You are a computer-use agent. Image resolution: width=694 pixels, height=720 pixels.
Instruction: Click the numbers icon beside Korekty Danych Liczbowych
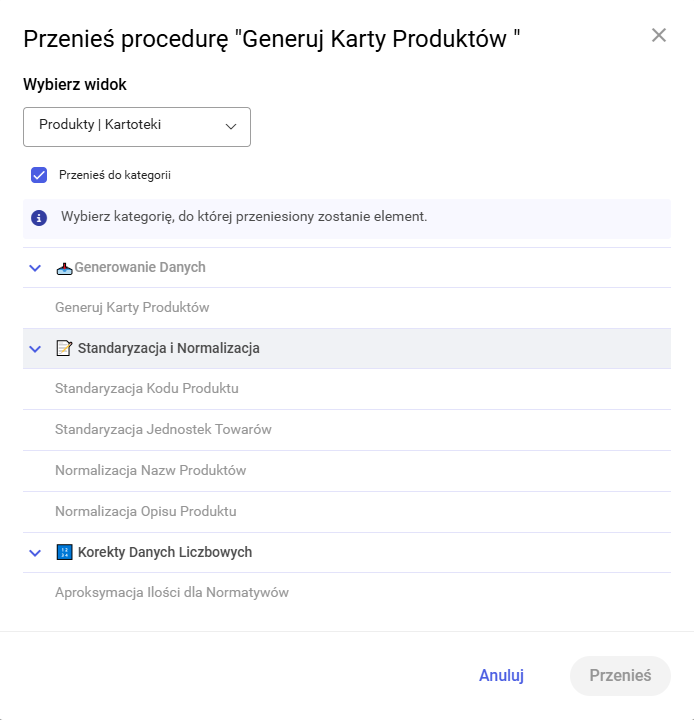(x=64, y=552)
